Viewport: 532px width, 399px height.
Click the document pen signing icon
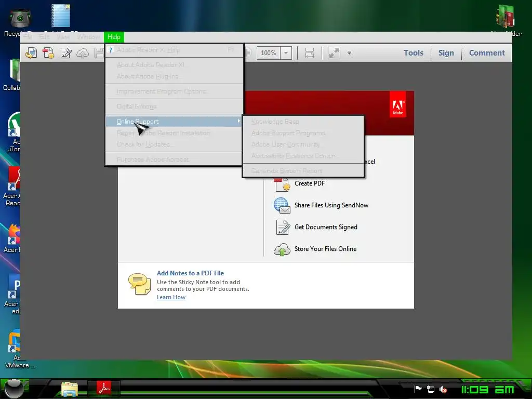click(283, 228)
